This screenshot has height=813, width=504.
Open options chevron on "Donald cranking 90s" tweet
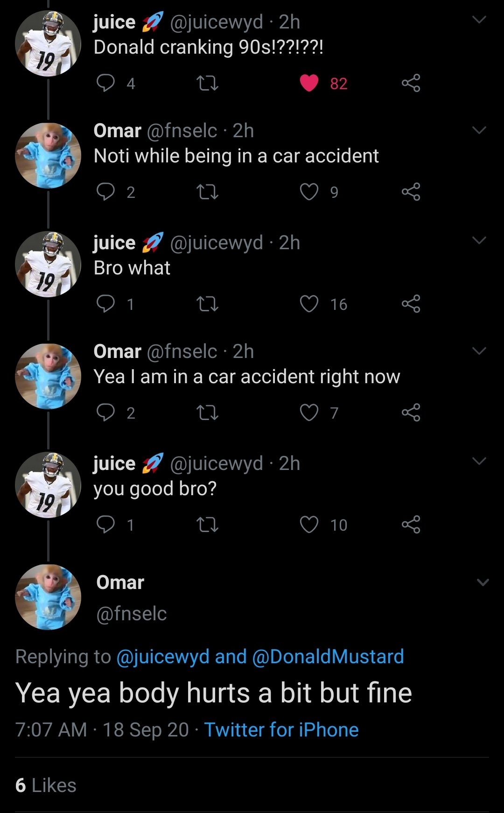click(479, 20)
